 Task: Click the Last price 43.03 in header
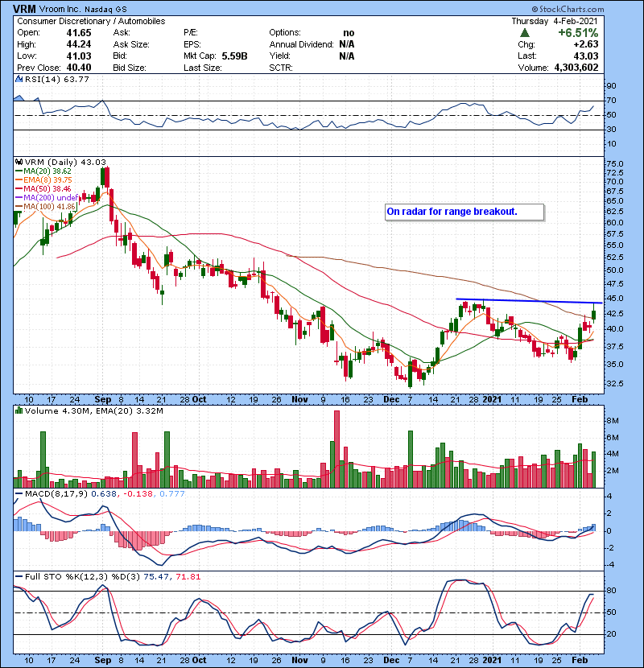[585, 56]
